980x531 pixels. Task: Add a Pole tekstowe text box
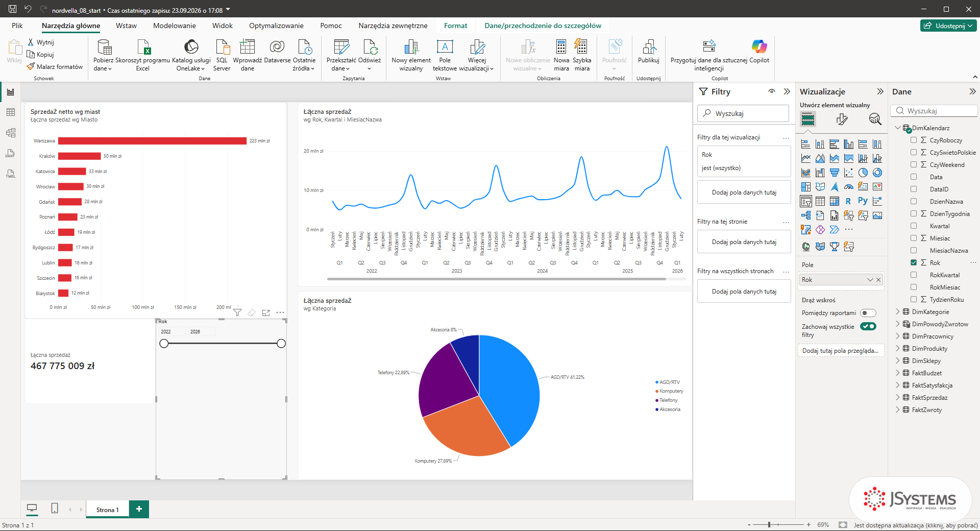pyautogui.click(x=445, y=47)
